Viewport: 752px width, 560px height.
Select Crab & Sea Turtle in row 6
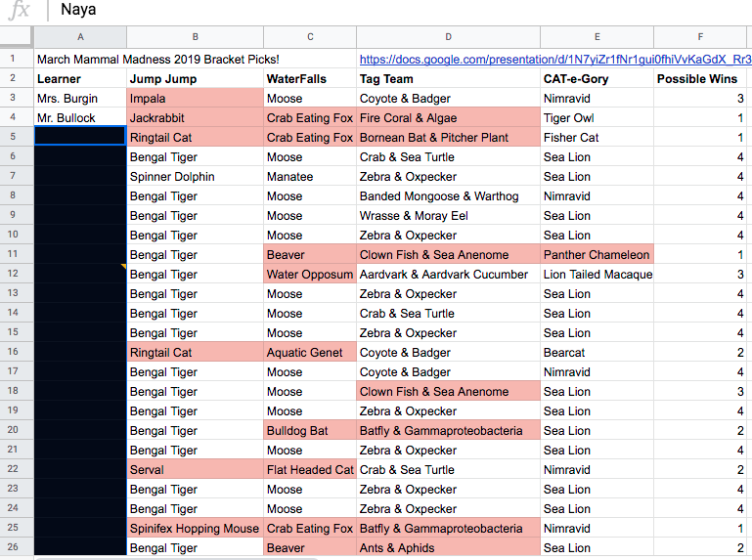pos(449,156)
